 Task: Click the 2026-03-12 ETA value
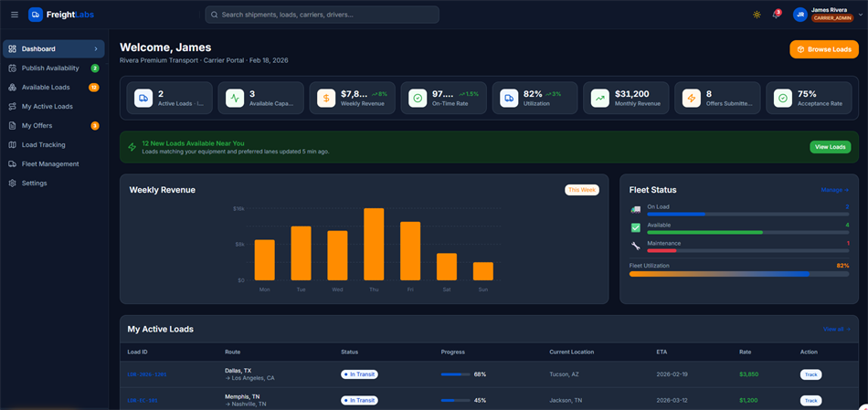tap(672, 401)
